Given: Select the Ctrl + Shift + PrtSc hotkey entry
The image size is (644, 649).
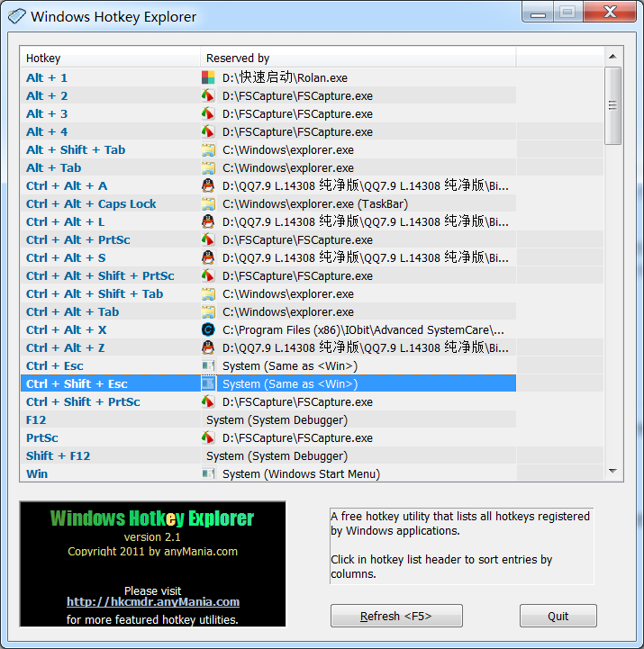Looking at the screenshot, I should [268, 401].
